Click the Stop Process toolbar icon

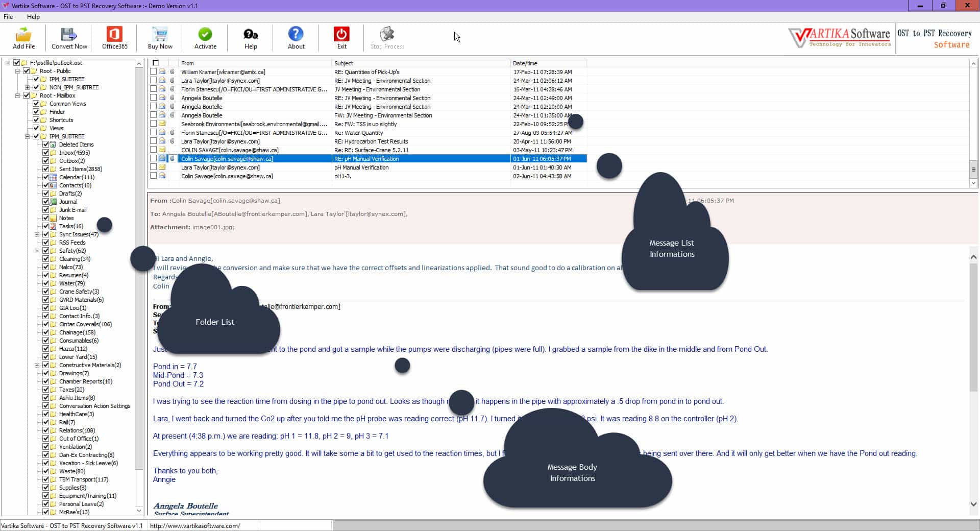387,34
